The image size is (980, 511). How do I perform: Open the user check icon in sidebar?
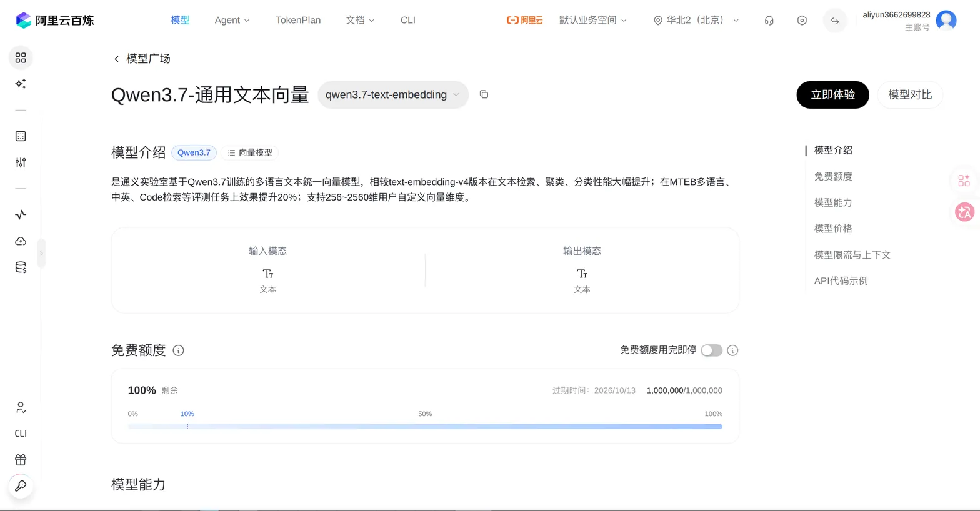click(21, 408)
